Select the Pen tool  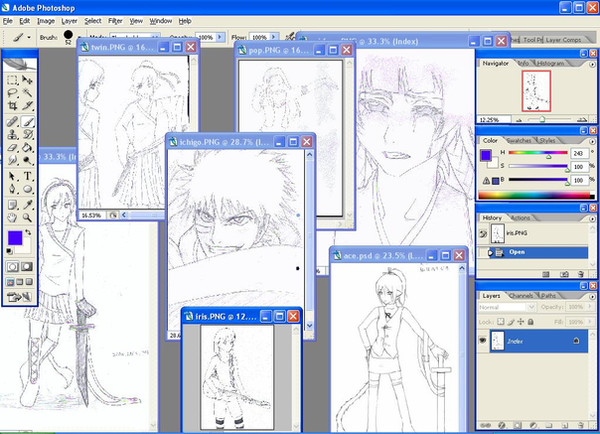point(12,189)
